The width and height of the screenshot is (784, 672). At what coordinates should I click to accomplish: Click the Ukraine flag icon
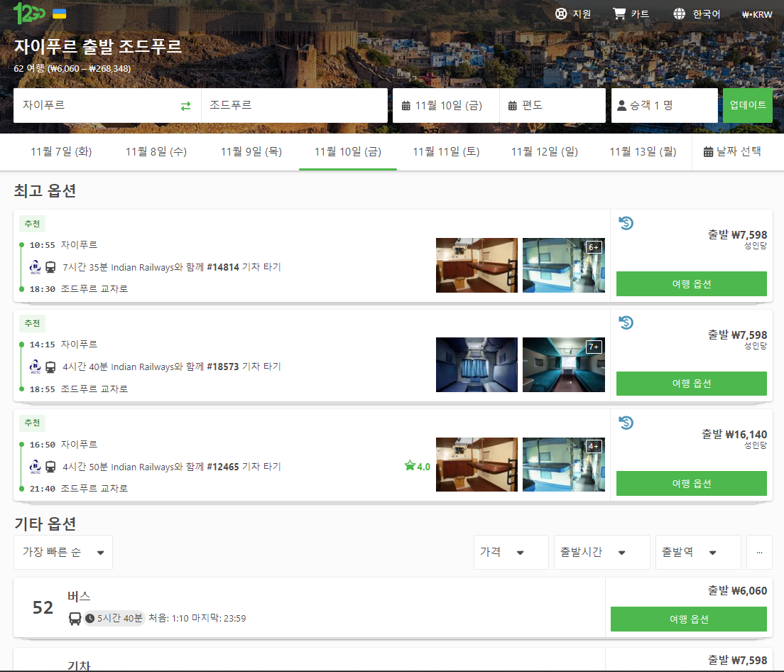point(60,13)
